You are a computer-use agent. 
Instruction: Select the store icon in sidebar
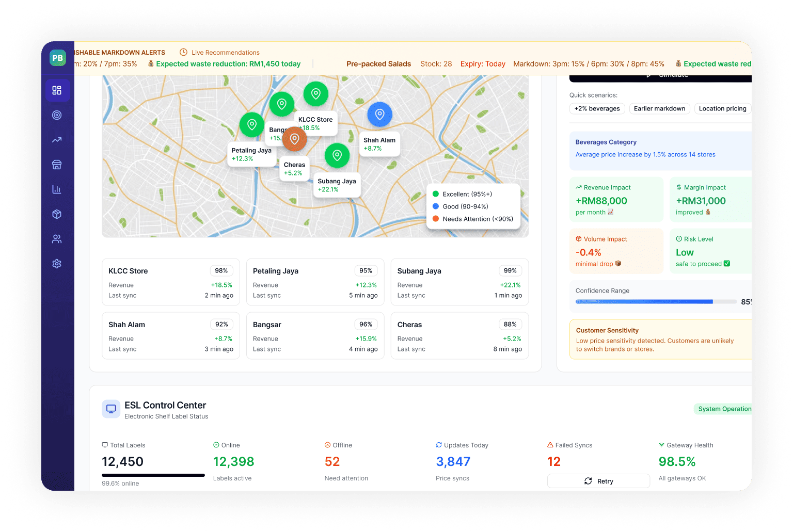click(x=57, y=165)
